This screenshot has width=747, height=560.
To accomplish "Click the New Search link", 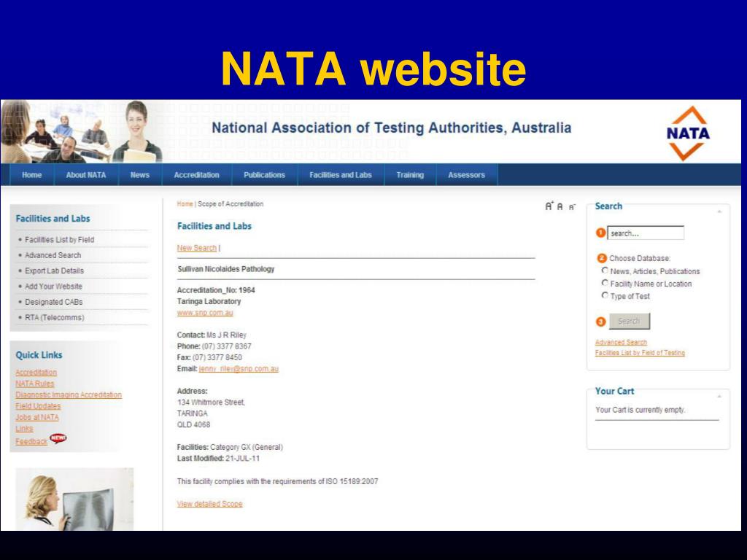I will [197, 248].
